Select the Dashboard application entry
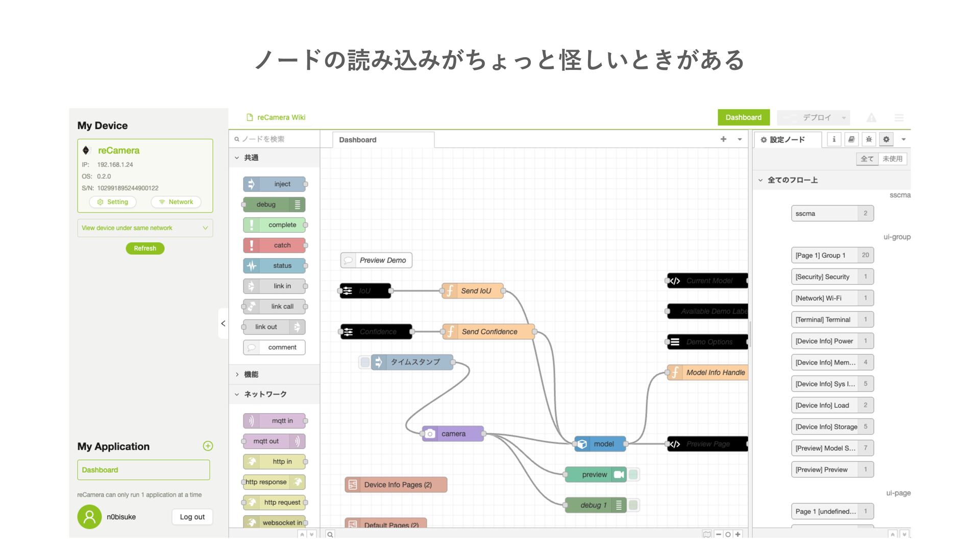The image size is (980, 551). (143, 470)
